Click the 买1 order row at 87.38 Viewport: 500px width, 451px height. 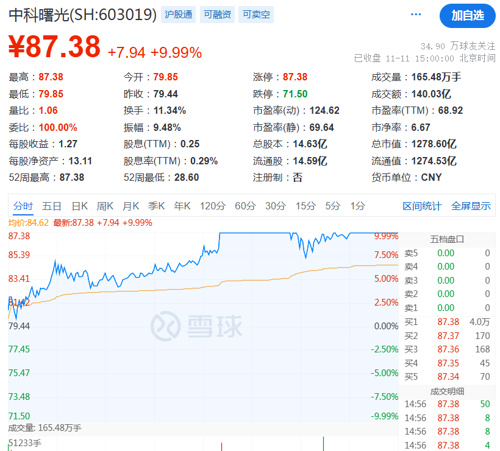447,322
